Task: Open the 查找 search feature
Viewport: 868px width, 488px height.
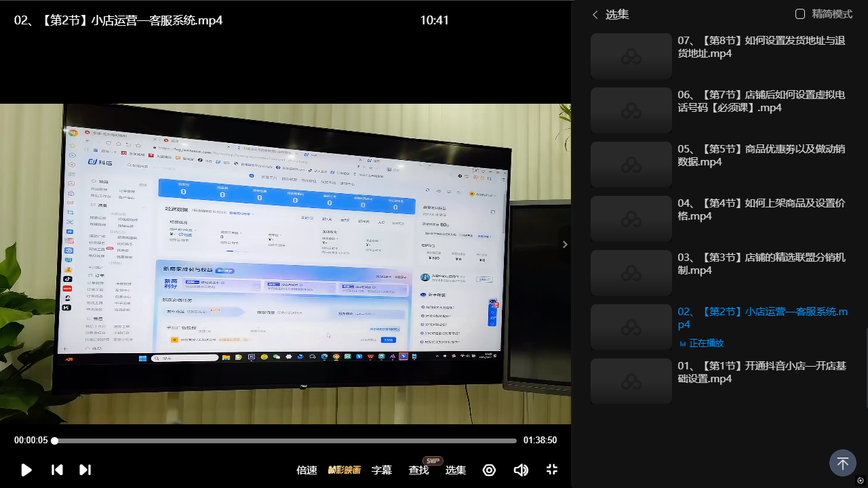Action: 418,470
